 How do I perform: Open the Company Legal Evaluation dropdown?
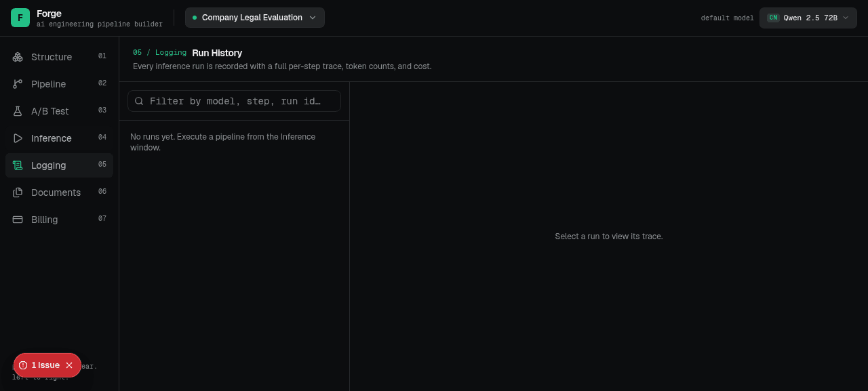click(255, 18)
